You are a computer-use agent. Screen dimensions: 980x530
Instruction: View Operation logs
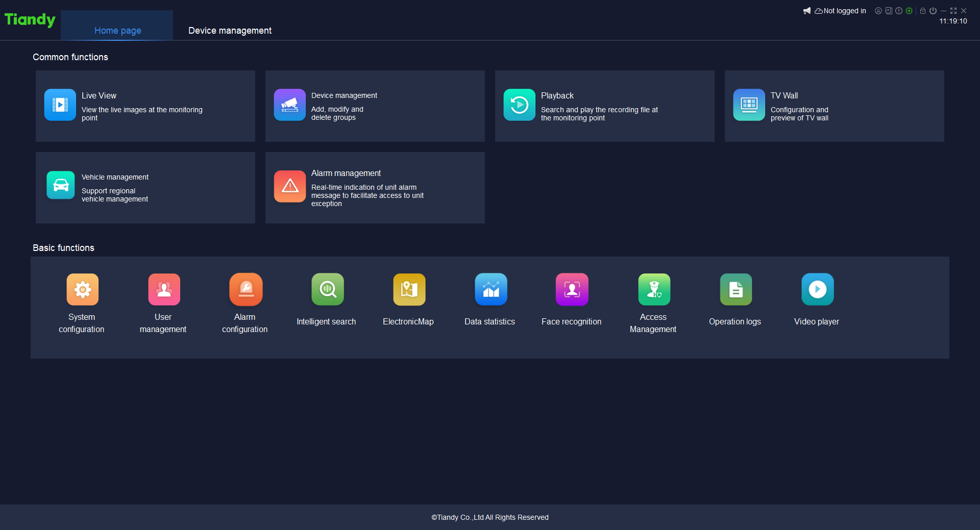click(x=736, y=289)
